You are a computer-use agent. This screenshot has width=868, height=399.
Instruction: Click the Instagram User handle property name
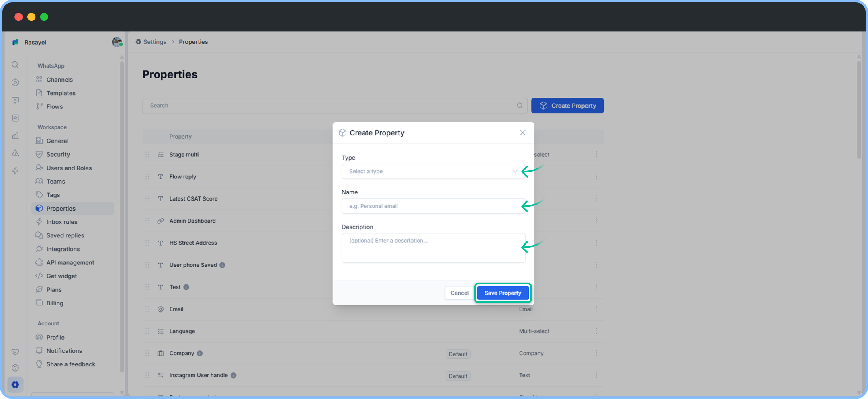click(199, 375)
